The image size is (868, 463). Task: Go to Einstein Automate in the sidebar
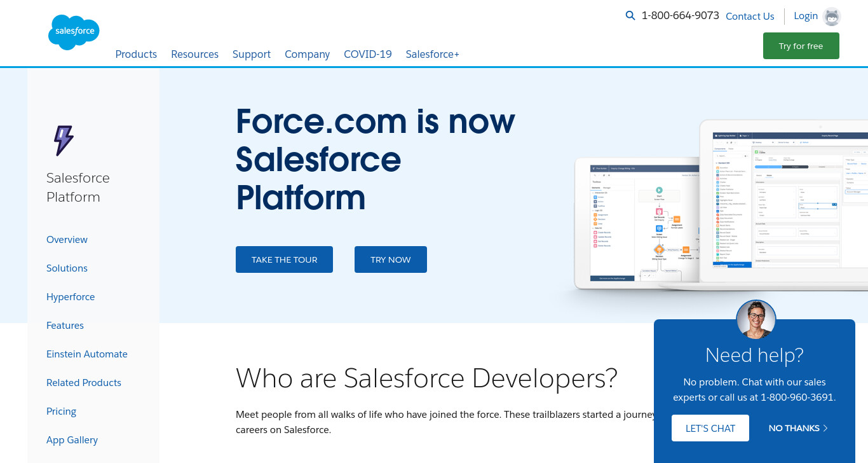pos(87,354)
